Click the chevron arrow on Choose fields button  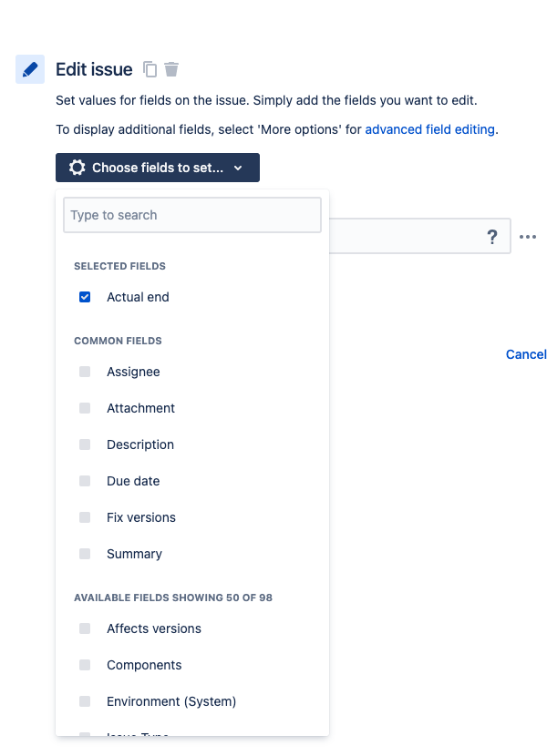point(238,168)
